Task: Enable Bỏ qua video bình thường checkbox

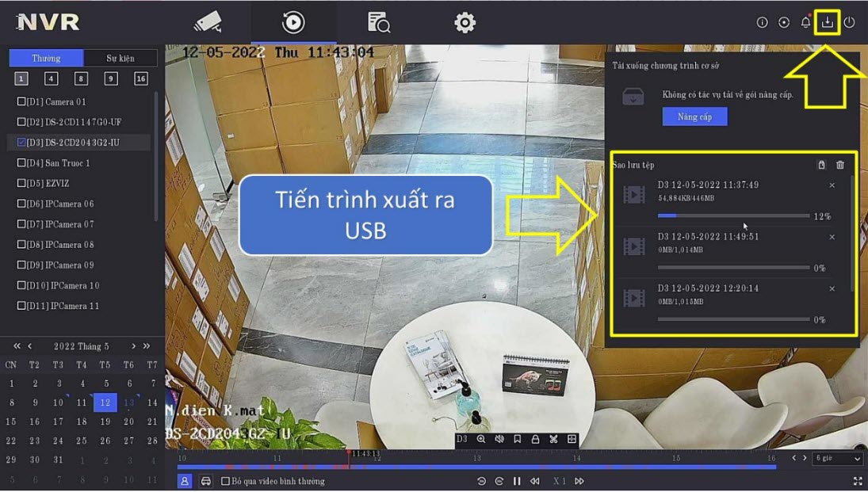Action: click(x=225, y=481)
